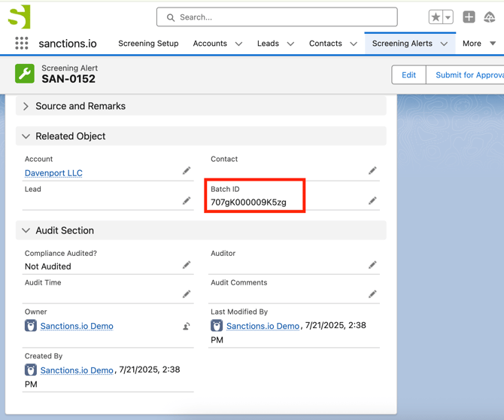Open the Contacts tab dropdown chevron

354,44
